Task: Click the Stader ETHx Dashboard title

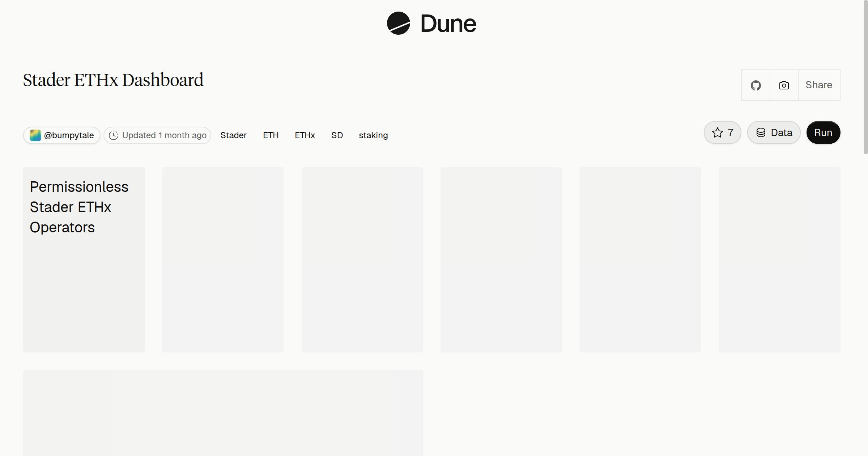Action: click(x=113, y=80)
